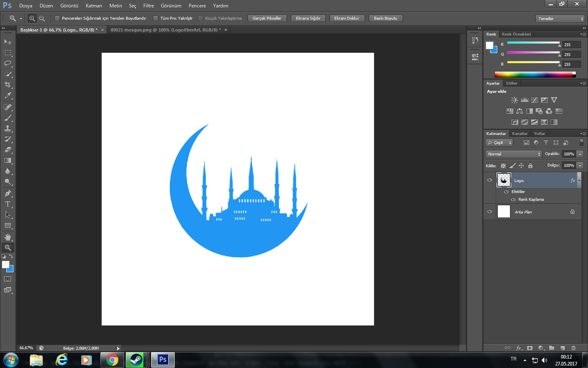This screenshot has height=368, width=588.
Task: Click add layer style fx icon
Action: (x=519, y=348)
